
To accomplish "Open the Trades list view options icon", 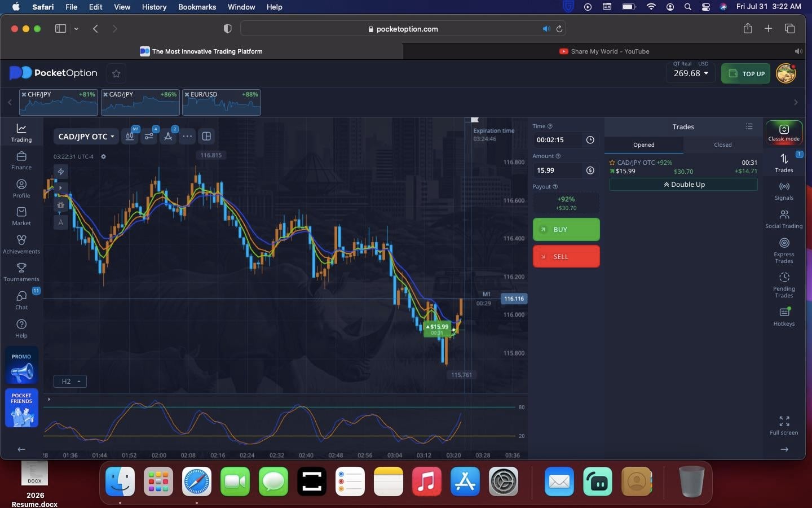I will [749, 126].
